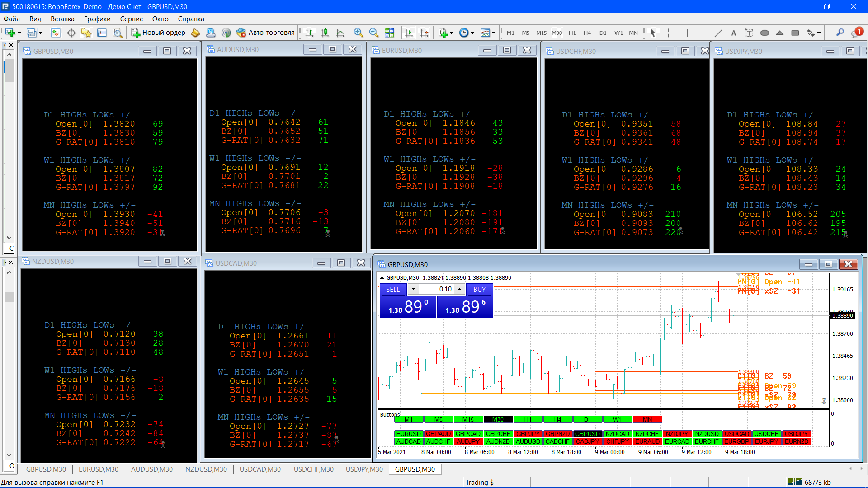Click the AUDNZD symbol button

tap(498, 442)
